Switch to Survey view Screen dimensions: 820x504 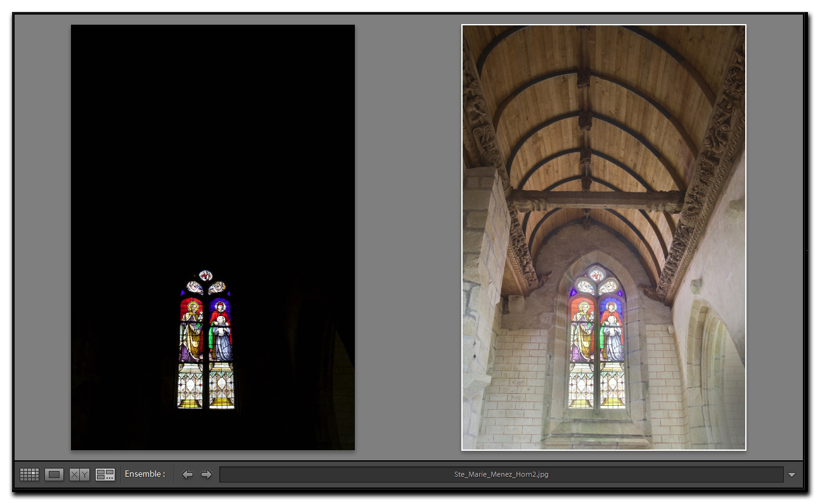pyautogui.click(x=105, y=474)
